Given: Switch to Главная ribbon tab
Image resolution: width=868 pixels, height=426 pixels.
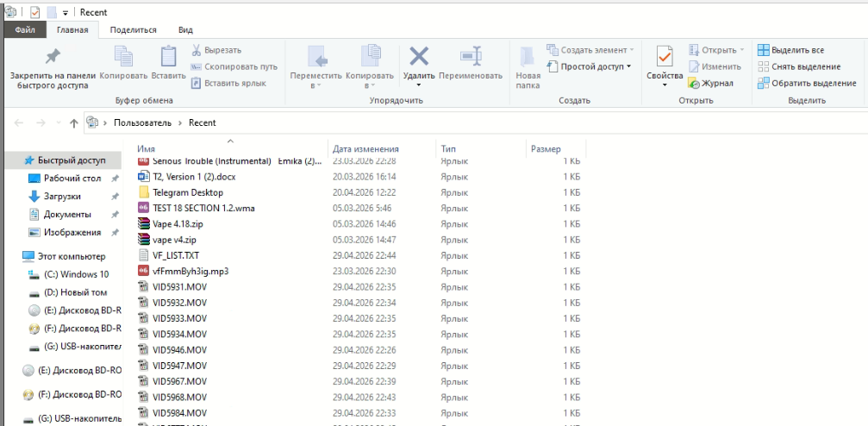Looking at the screenshot, I should (72, 30).
